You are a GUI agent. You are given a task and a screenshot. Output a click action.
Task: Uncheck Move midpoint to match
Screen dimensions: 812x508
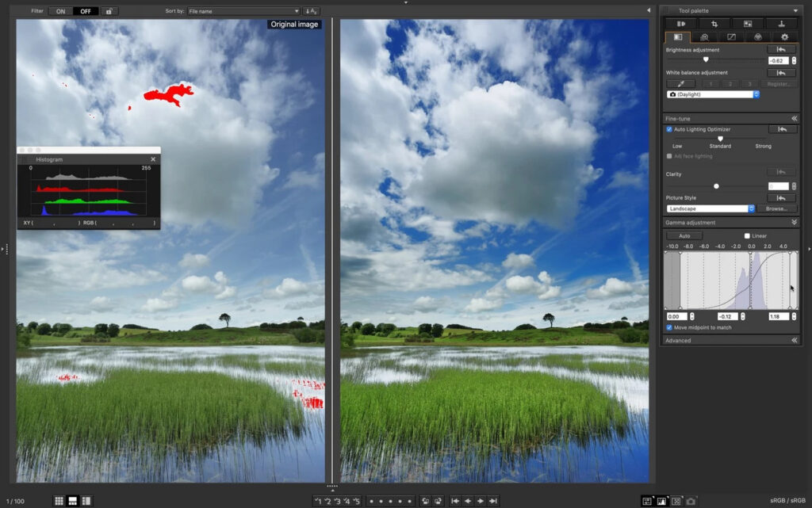[x=669, y=327]
